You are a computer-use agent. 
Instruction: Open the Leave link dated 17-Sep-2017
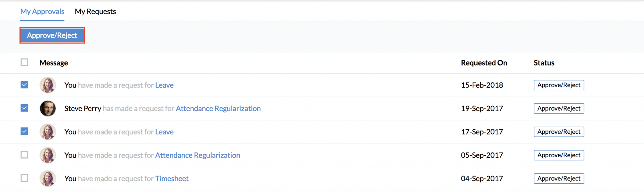(164, 132)
